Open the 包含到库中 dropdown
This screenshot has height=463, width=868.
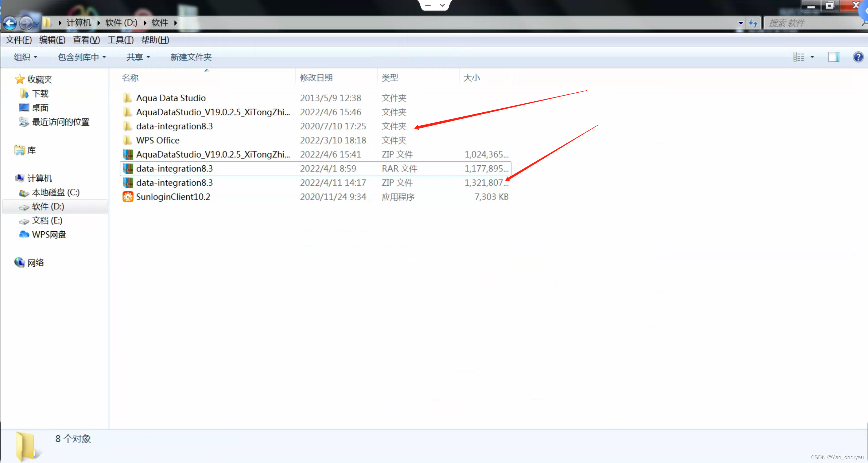[82, 57]
